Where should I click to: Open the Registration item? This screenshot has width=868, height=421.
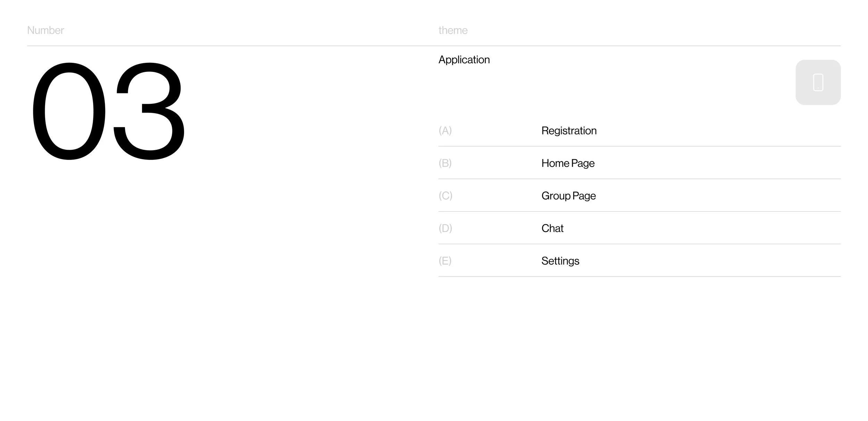(569, 131)
